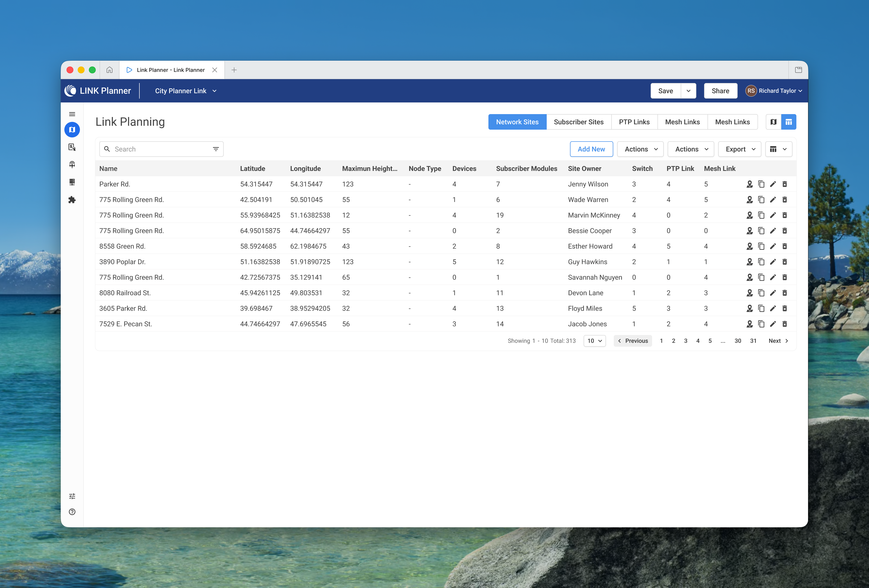Locate 3605 Parker Rd. on map

point(749,308)
